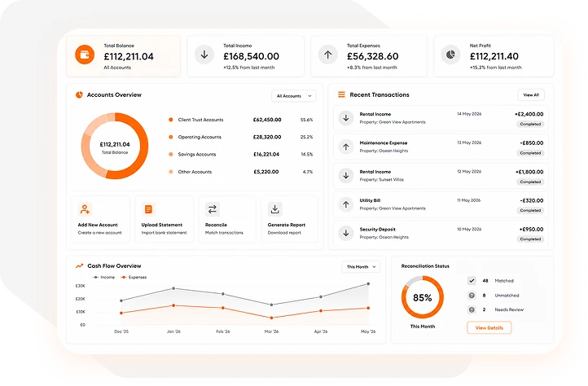Click the Cash Flow Overview trend icon
Viewport: 588px width, 386px height.
[79, 266]
